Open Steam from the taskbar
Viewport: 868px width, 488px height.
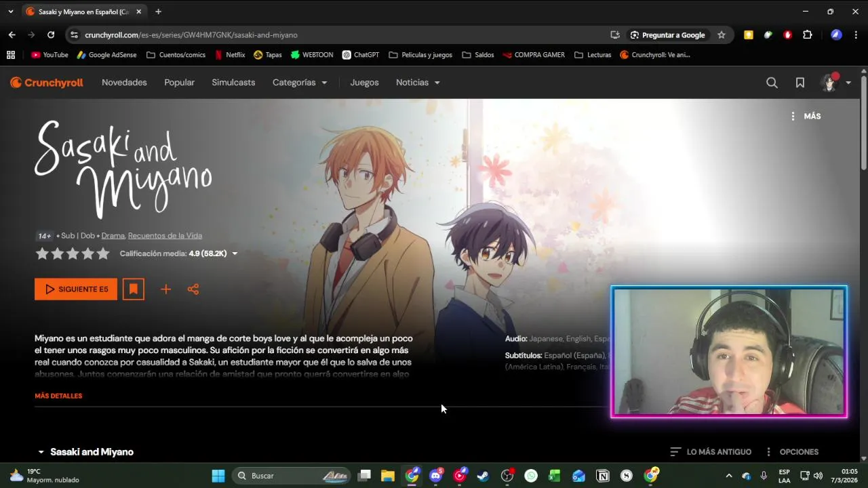483,476
